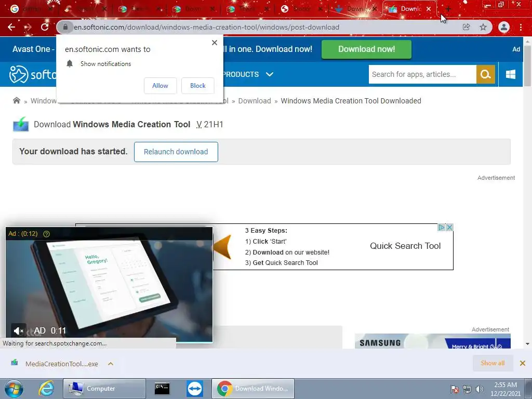Click the orange arrow in ad banner
532x399 pixels.
(222, 247)
